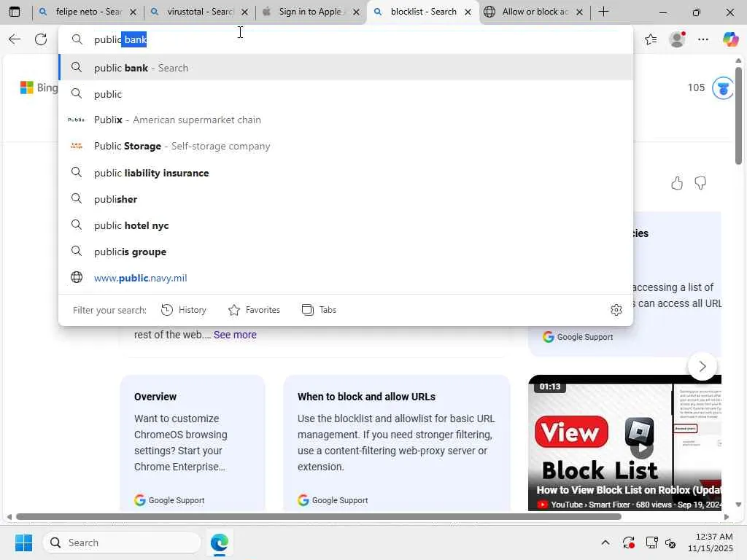Image resolution: width=747 pixels, height=560 pixels.
Task: Select the 'public' suggestion
Action: click(346, 94)
